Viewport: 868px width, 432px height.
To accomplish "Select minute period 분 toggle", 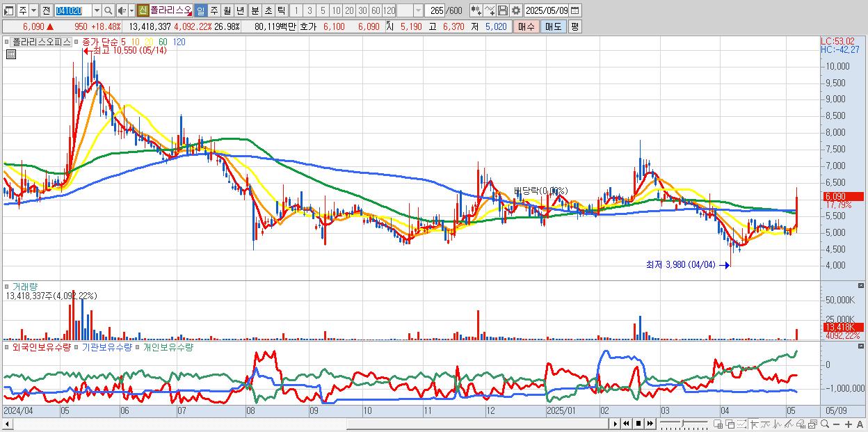I will tap(255, 10).
